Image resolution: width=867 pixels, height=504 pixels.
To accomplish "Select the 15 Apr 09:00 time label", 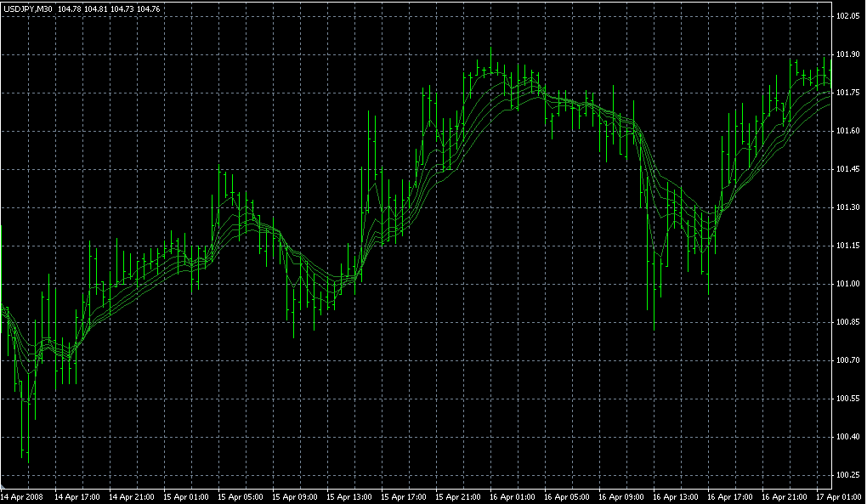I will (295, 497).
